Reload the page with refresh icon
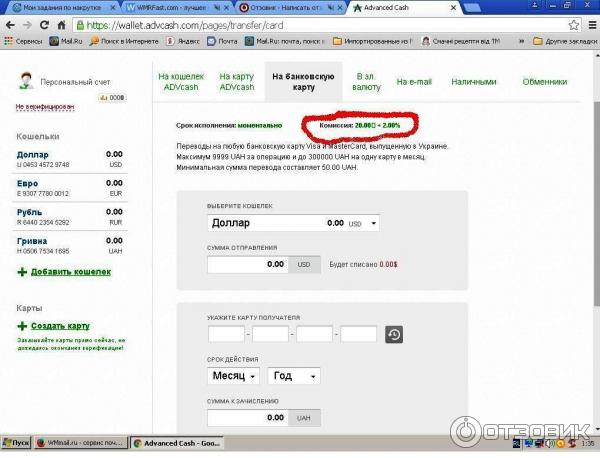The width and height of the screenshot is (600, 458). coord(44,25)
